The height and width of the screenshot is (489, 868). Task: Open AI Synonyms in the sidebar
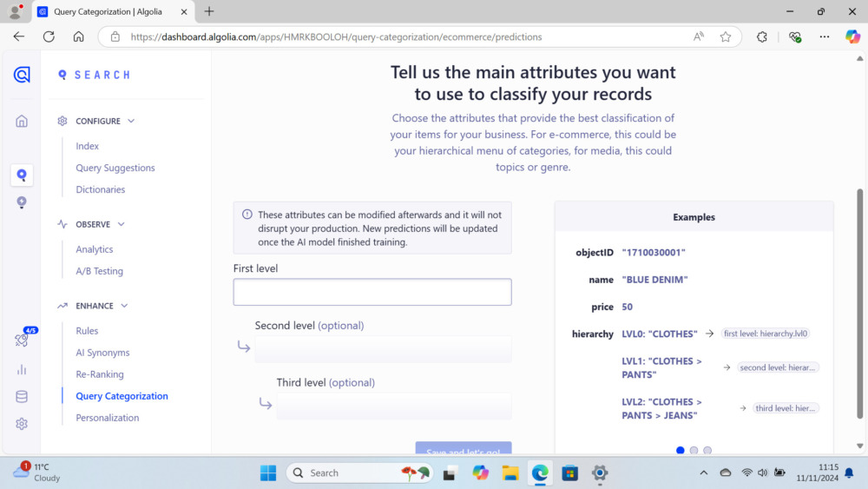pos(102,353)
